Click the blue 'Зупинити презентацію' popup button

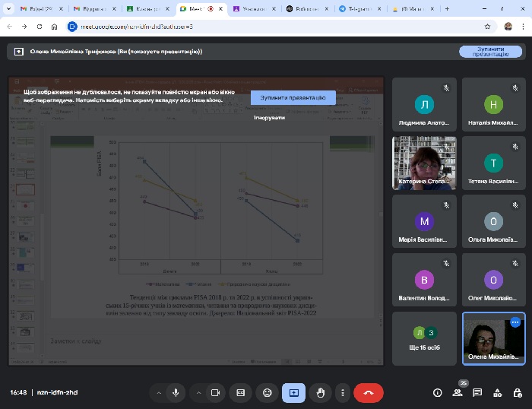[293, 98]
